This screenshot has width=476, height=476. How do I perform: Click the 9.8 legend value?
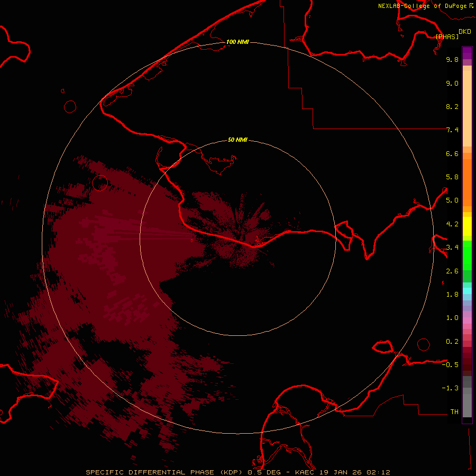pos(452,59)
